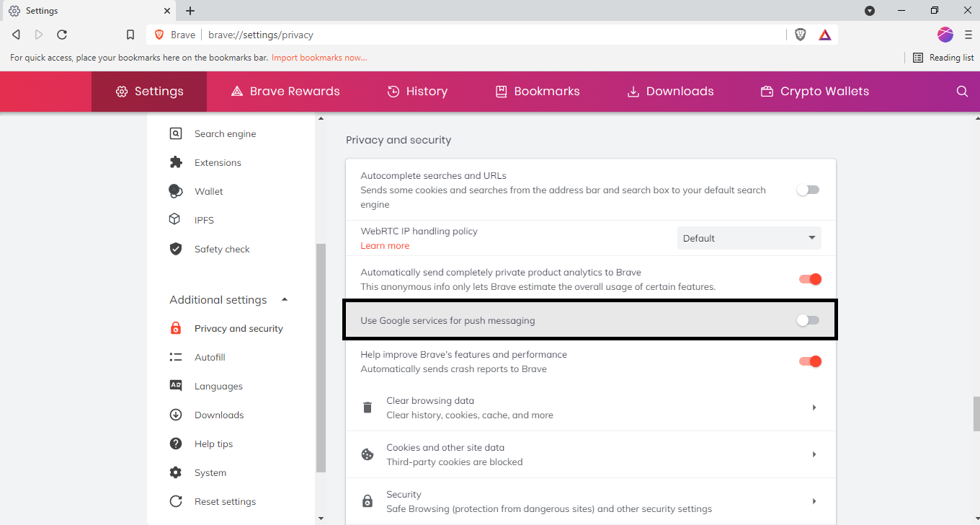This screenshot has width=980, height=525.
Task: Toggle Autocomplete searches and URLs switch
Action: coord(808,190)
